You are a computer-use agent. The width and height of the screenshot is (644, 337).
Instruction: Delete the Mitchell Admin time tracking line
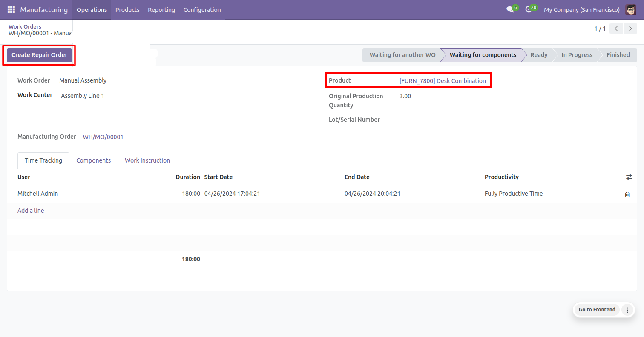pyautogui.click(x=627, y=194)
